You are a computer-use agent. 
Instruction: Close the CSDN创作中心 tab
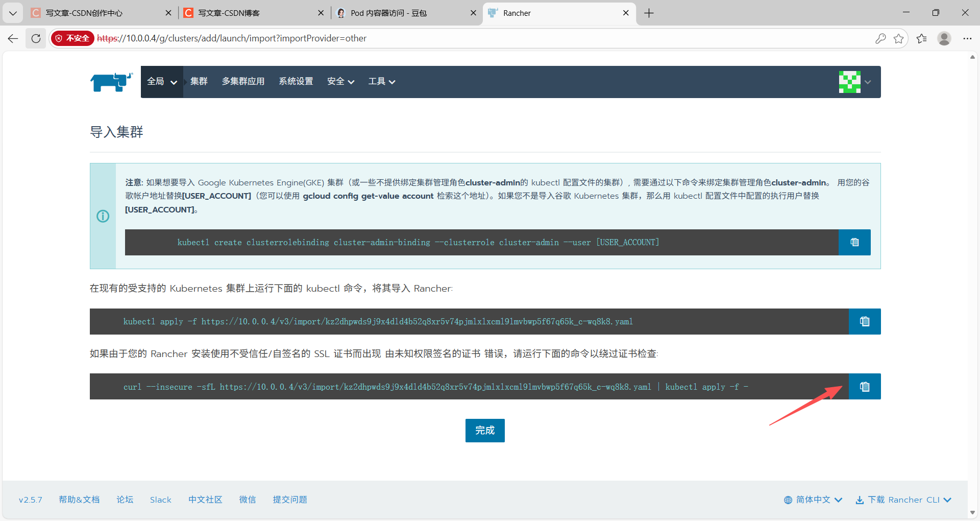168,13
